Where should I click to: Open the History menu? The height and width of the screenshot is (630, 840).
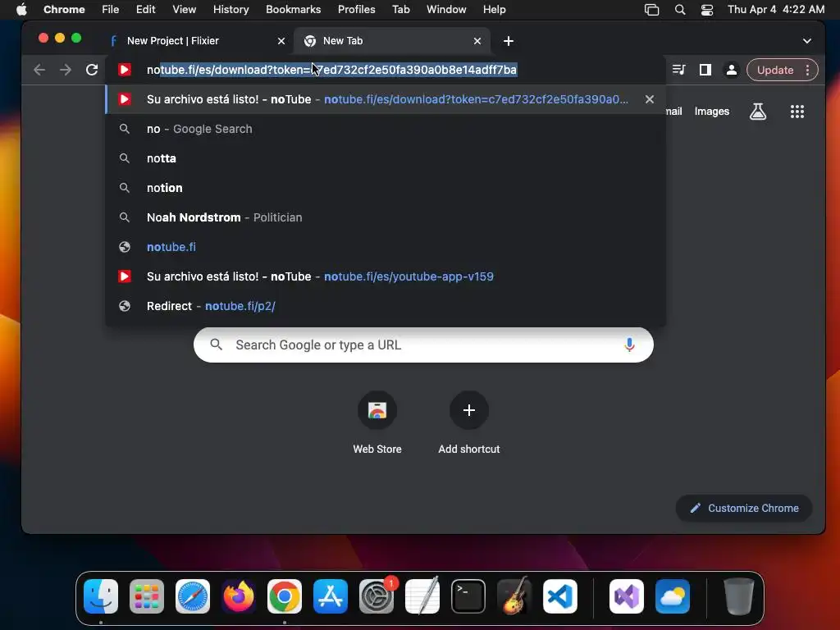coord(231,9)
